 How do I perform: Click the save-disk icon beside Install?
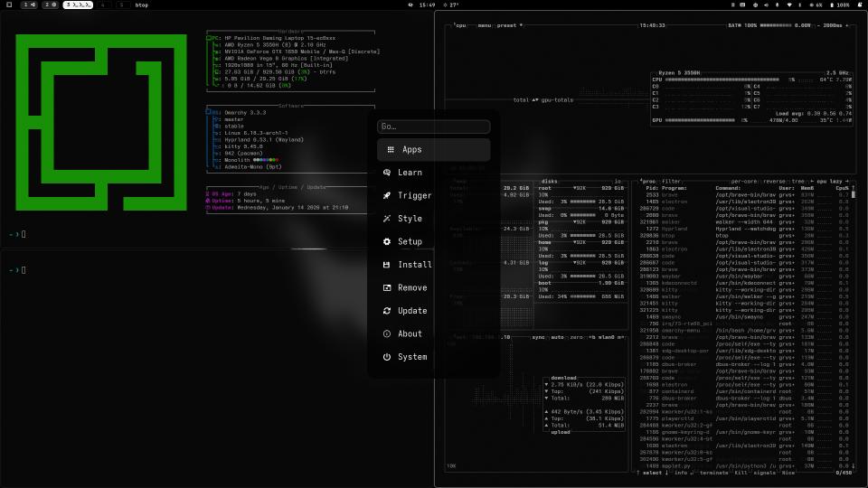click(387, 265)
